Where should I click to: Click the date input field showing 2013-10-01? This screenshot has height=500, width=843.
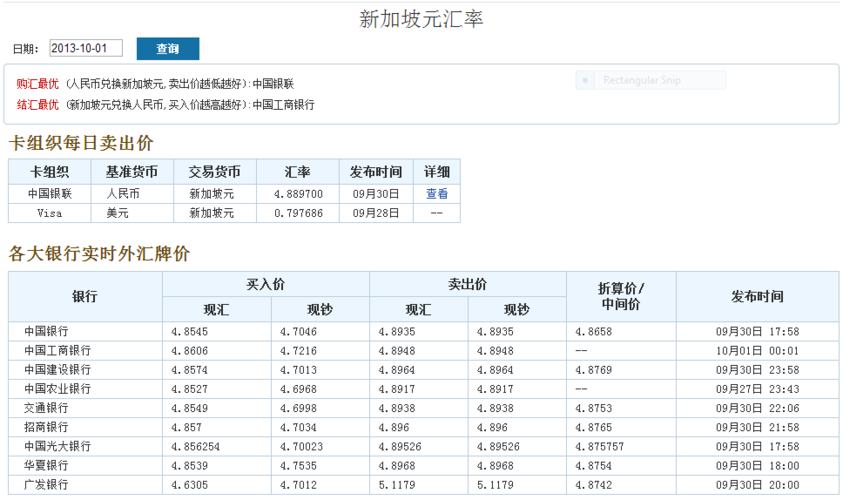coord(86,48)
